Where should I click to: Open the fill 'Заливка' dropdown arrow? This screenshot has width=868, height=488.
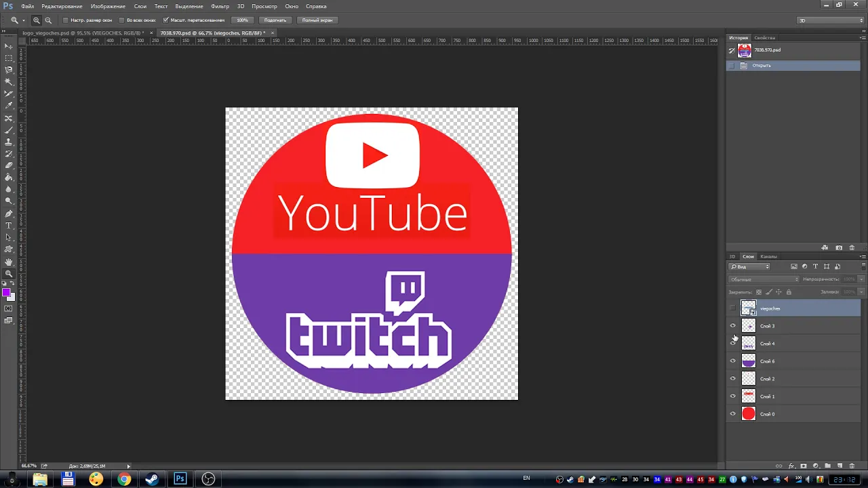point(861,292)
